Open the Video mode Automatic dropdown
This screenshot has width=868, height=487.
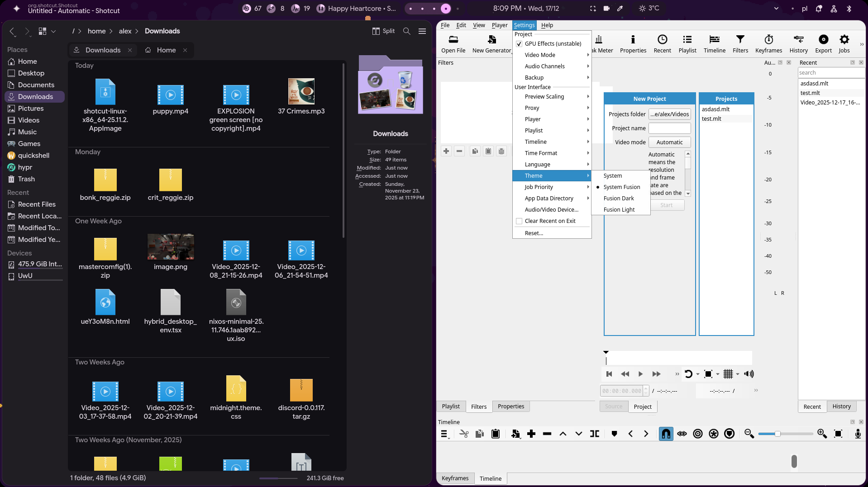coord(669,142)
